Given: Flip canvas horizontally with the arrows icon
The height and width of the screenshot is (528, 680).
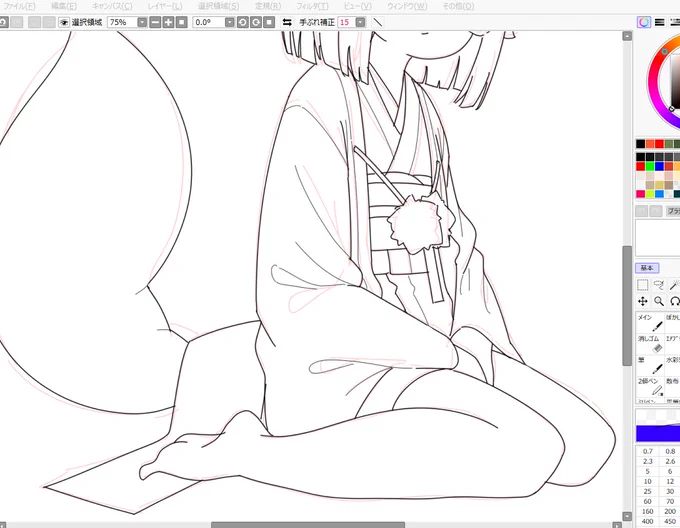Looking at the screenshot, I should point(287,22).
